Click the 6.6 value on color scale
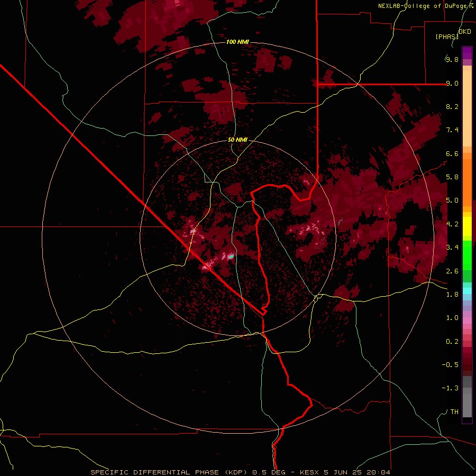The image size is (476, 476). (452, 153)
